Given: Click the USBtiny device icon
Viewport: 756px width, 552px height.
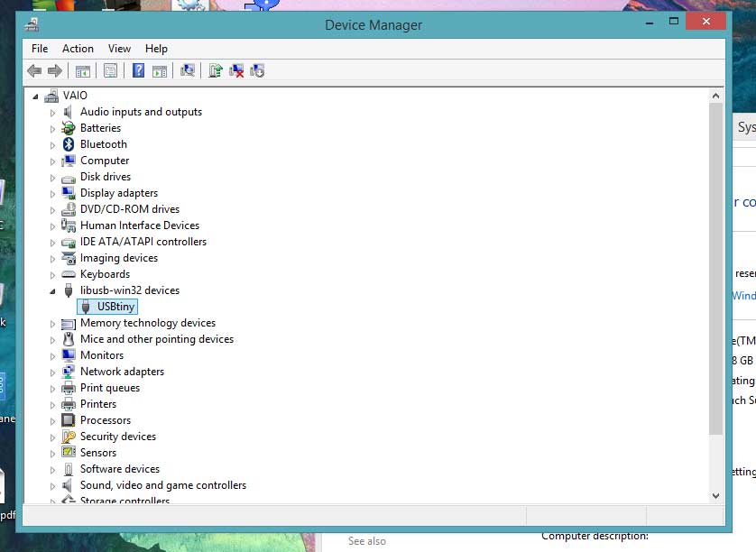Looking at the screenshot, I should click(x=86, y=307).
